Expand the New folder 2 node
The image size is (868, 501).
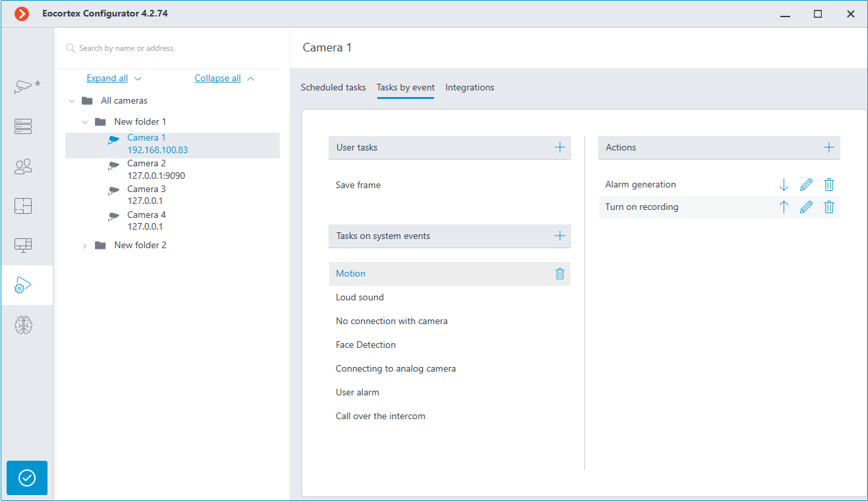tap(84, 246)
